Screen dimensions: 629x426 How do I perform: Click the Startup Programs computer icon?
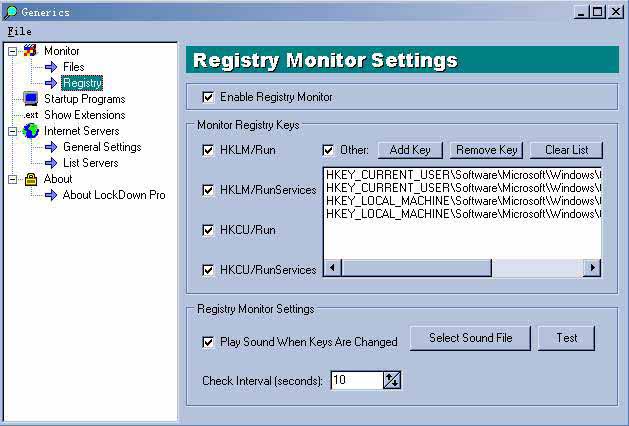[x=31, y=99]
